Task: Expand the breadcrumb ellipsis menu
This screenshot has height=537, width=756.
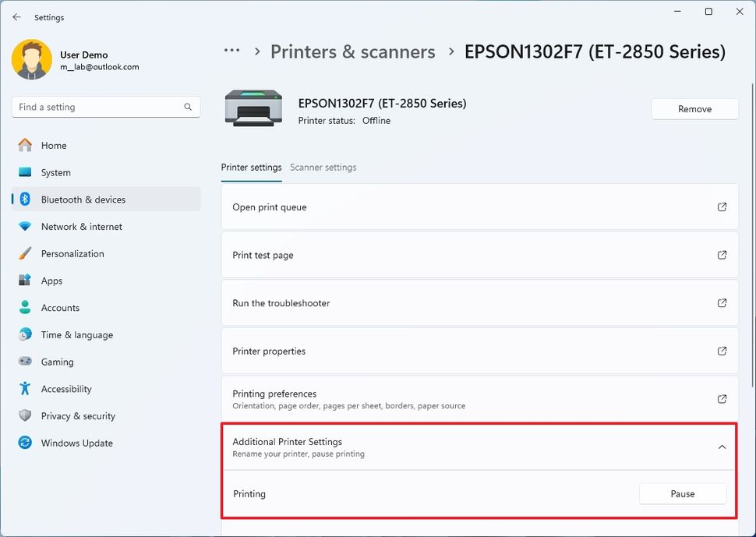Action: (x=231, y=50)
